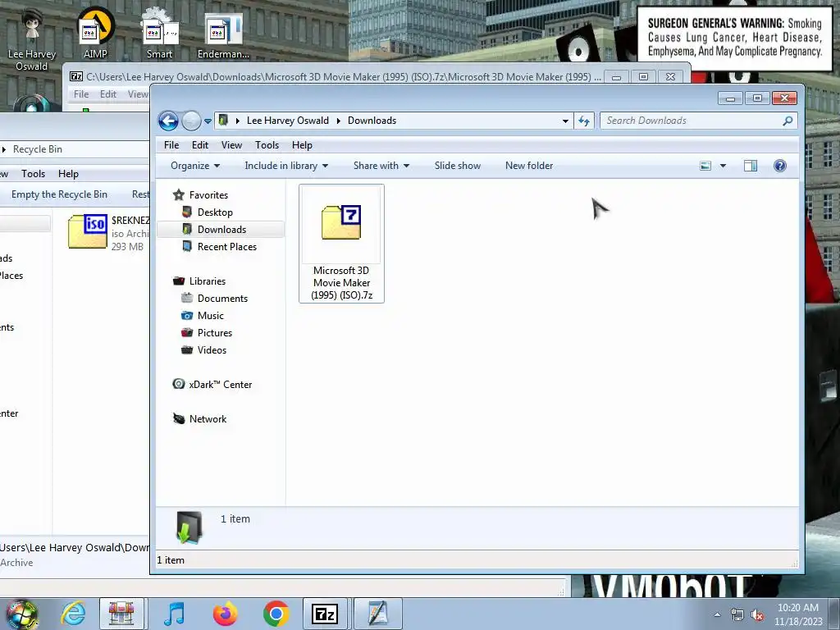Expand the address bar history dropdown

(x=565, y=121)
